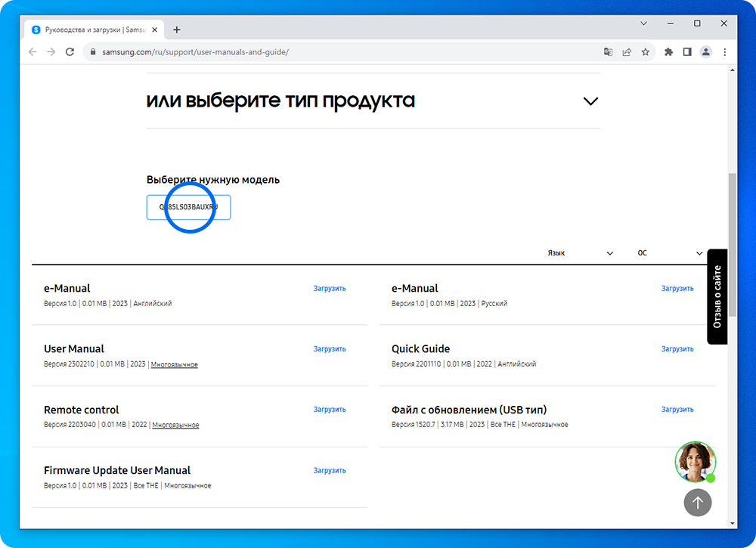Open a new browser tab
756x548 pixels.
(177, 29)
